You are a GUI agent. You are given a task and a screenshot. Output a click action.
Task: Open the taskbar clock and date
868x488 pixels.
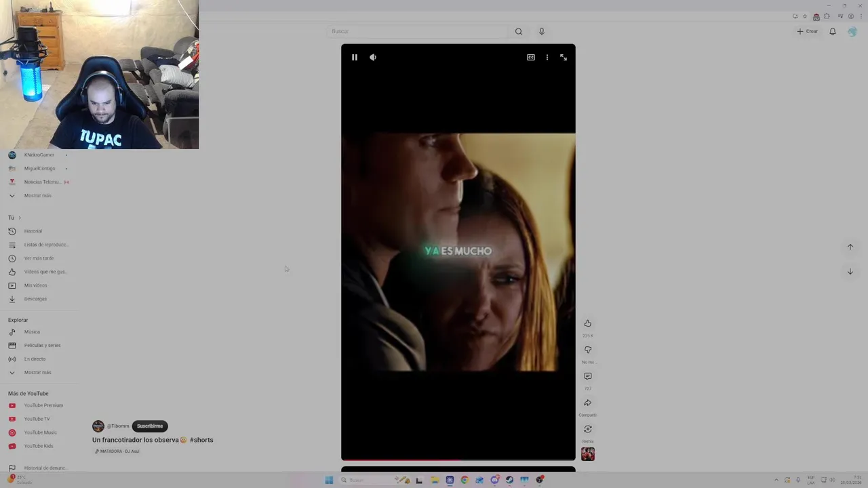click(x=851, y=480)
